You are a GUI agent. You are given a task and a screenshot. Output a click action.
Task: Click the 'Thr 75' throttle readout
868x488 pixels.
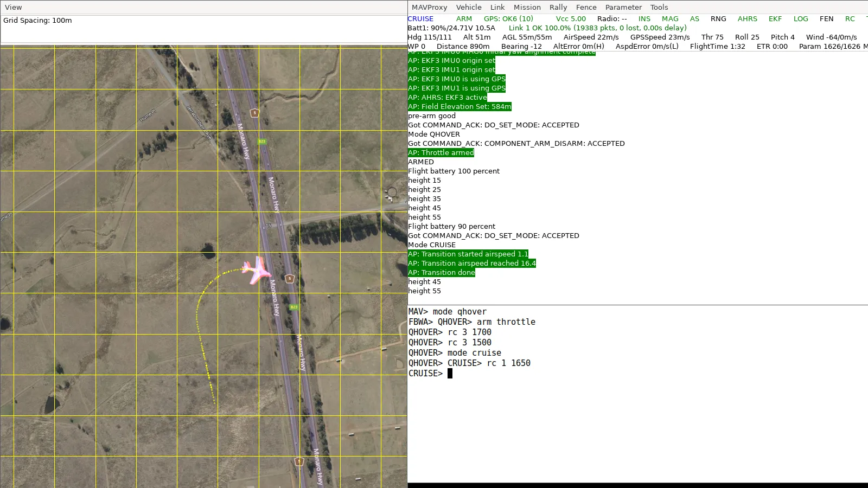(712, 37)
